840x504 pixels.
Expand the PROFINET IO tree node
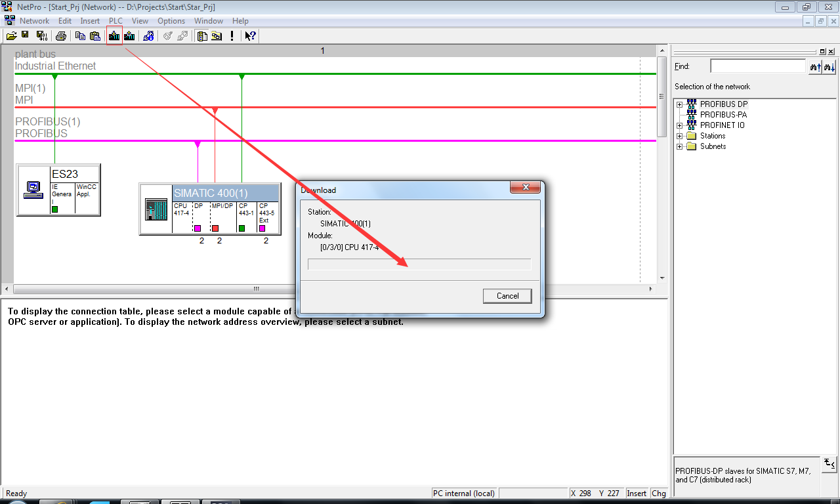[679, 125]
